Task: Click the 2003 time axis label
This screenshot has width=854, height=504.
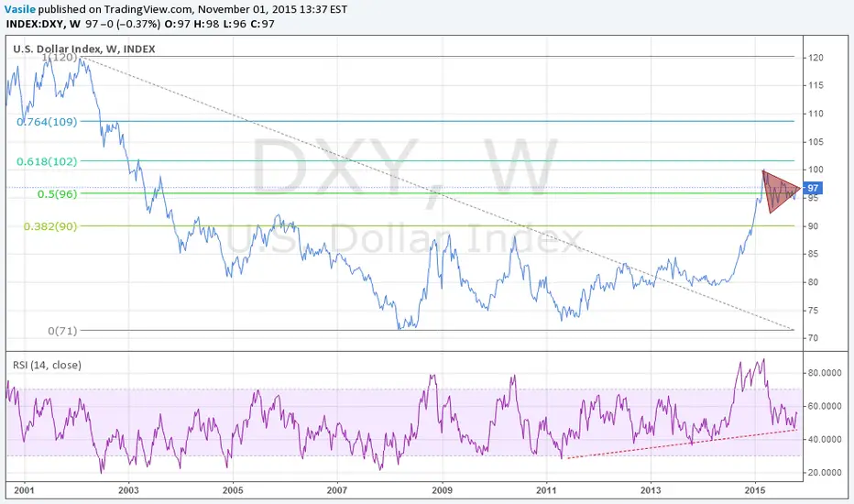Action: [x=128, y=490]
